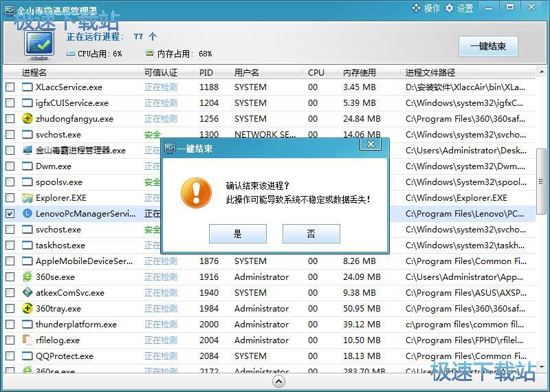550x392 pixels.
Task: Close the 一键结束 confirmation dialog
Action: pyautogui.click(x=371, y=144)
